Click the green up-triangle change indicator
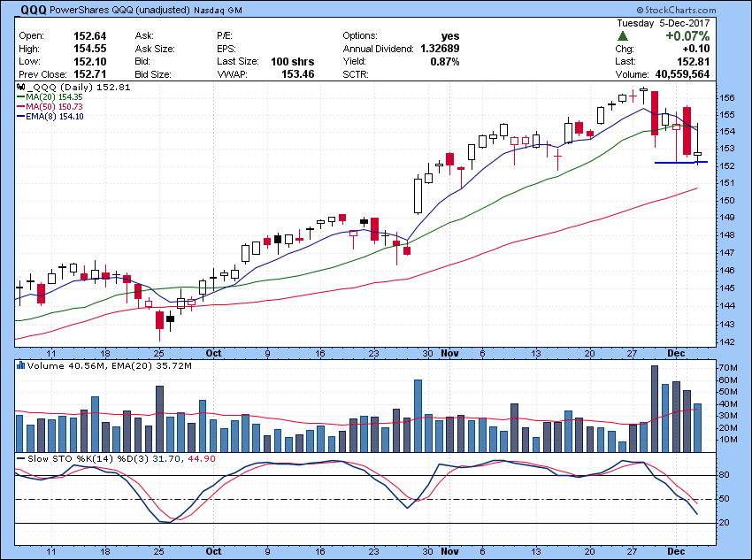The width and height of the screenshot is (752, 560). (x=623, y=36)
